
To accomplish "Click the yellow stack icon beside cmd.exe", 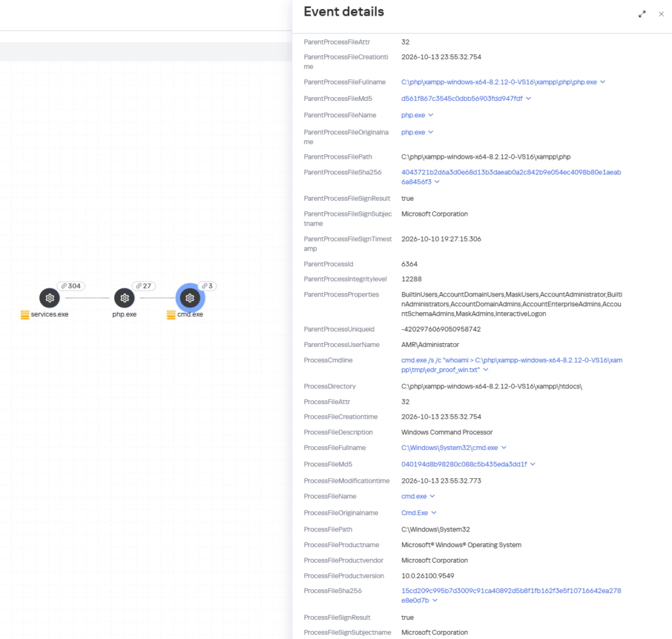I will click(x=171, y=315).
